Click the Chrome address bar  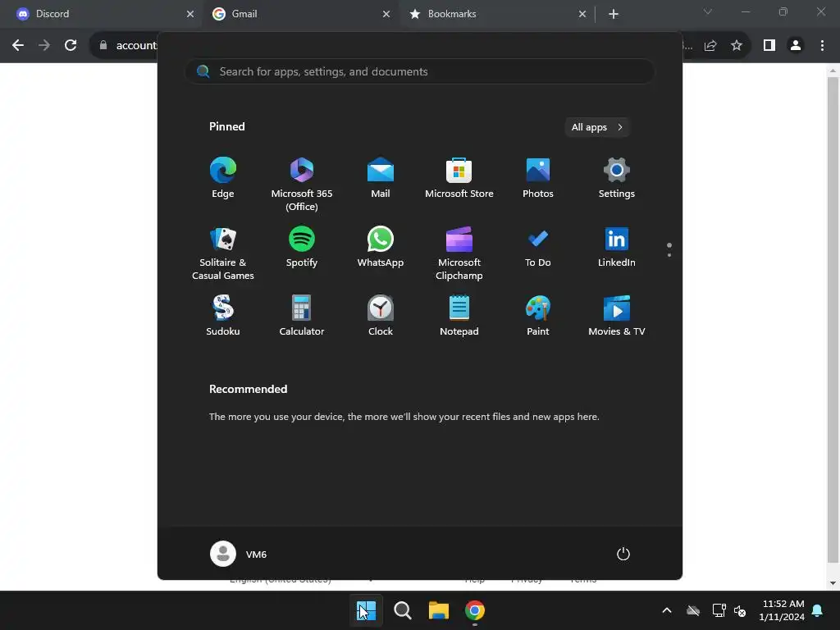[137, 46]
